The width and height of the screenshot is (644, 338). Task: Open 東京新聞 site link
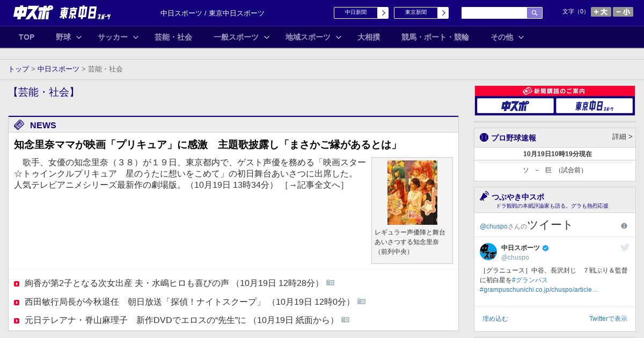click(x=416, y=13)
